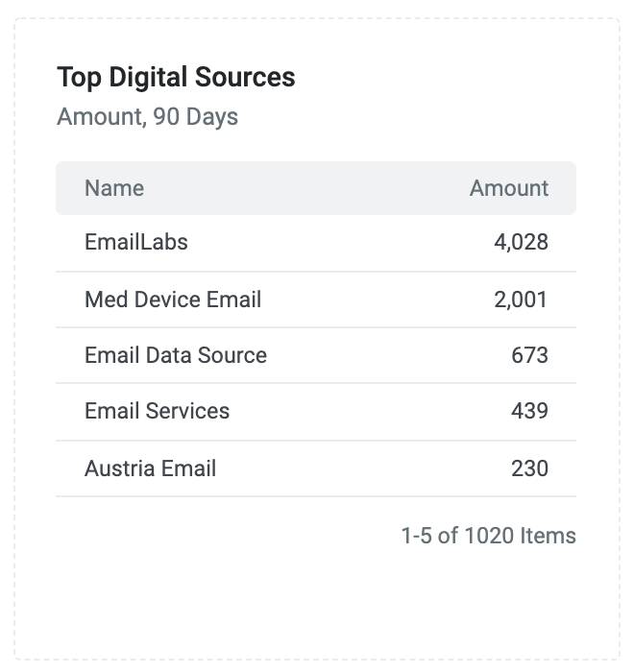Viewport: 634px width, 672px height.
Task: Open the Email Data Source entry
Action: click(x=176, y=355)
